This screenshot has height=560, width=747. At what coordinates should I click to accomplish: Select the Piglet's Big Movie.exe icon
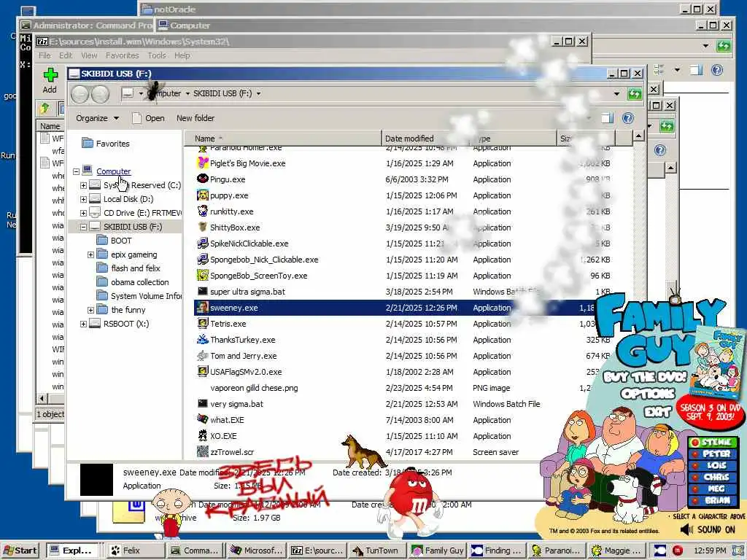click(203, 163)
